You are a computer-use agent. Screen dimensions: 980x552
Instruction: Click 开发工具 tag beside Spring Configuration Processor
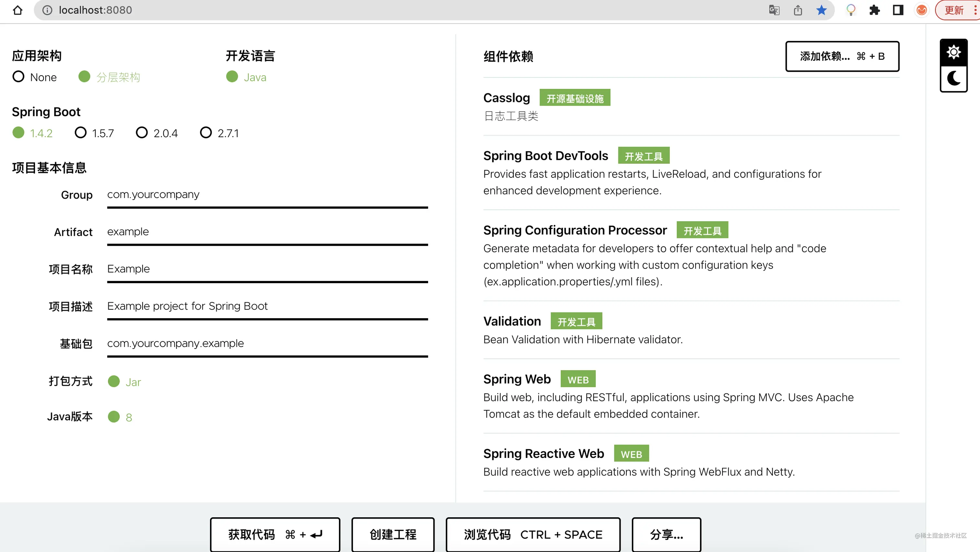[x=702, y=230]
